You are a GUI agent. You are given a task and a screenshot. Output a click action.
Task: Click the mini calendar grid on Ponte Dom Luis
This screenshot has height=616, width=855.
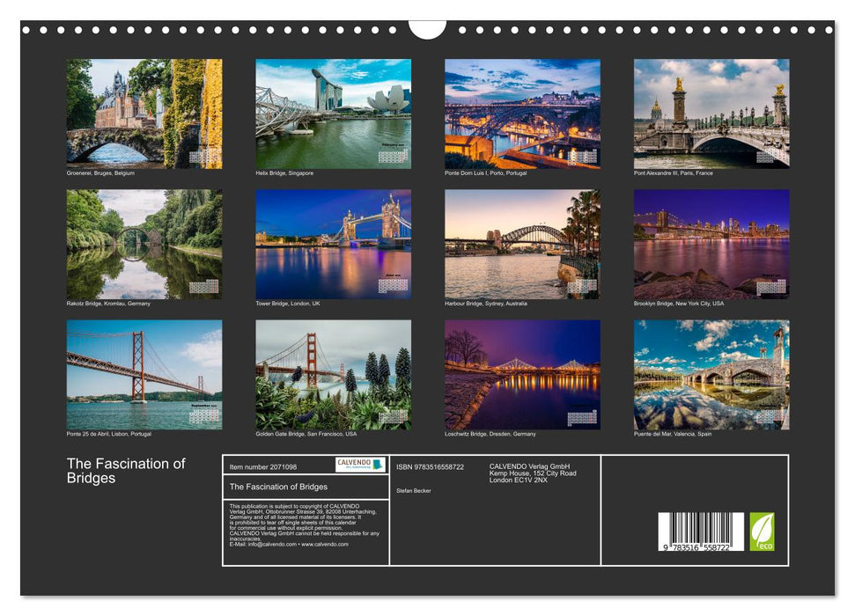click(x=582, y=157)
